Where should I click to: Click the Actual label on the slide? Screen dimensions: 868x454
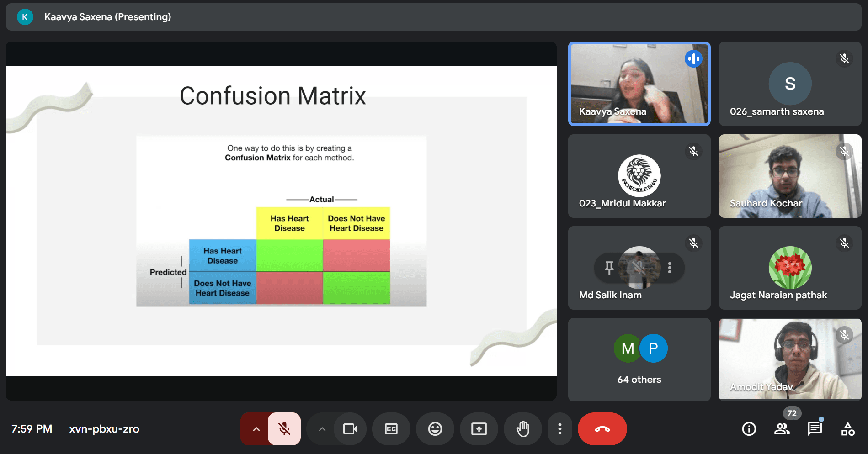click(x=322, y=199)
